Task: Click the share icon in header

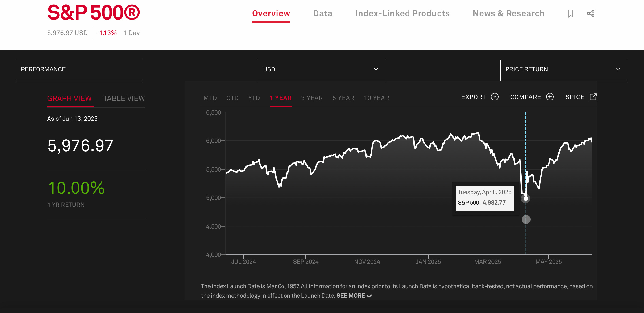Action: pyautogui.click(x=590, y=13)
